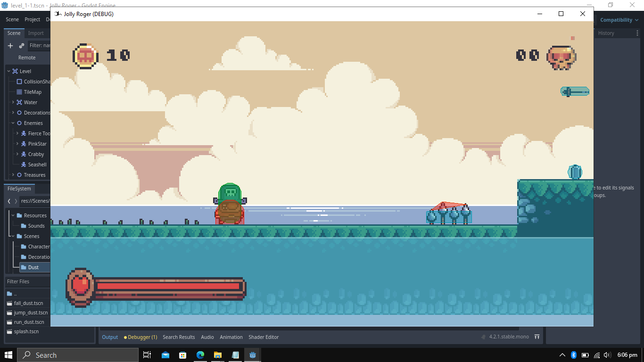This screenshot has width=644, height=362.
Task: Expand the Decorations node
Action: 13,113
